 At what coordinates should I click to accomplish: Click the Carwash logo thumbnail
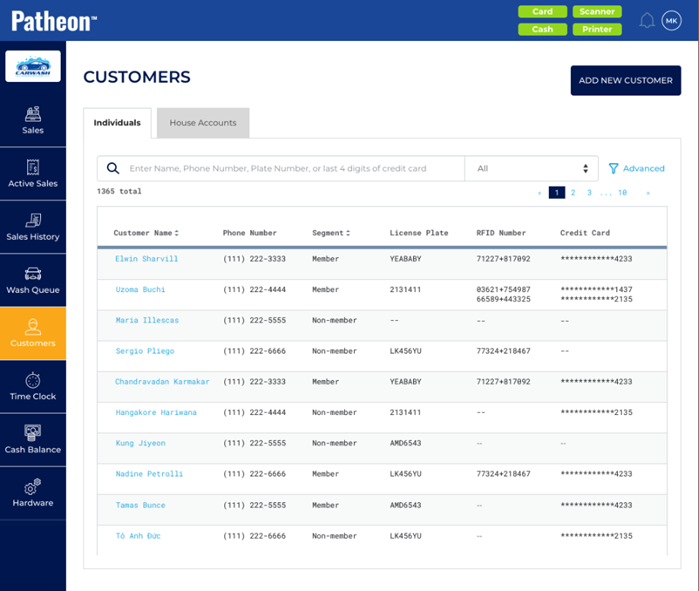[x=33, y=66]
